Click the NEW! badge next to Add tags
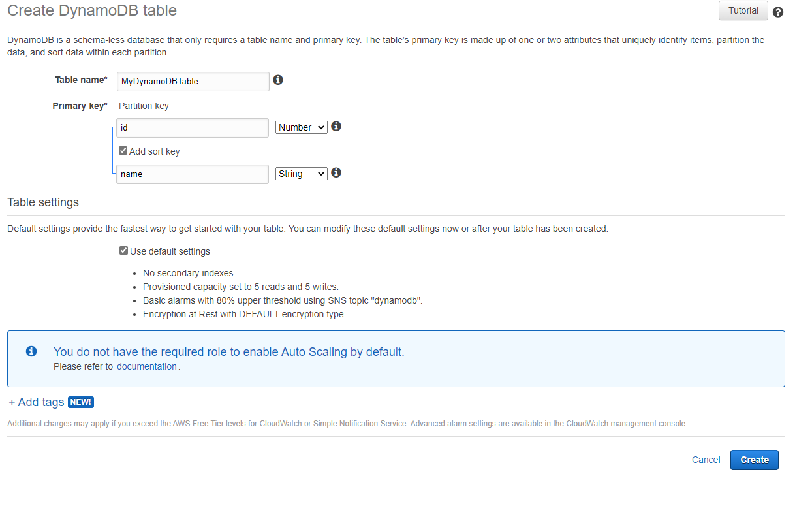Viewport: 812px width, 506px height. click(x=81, y=402)
